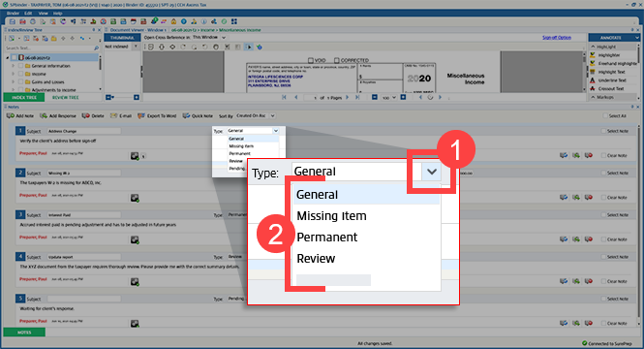Check Clear Note on note 3
This screenshot has width=644, height=349.
coord(603,239)
